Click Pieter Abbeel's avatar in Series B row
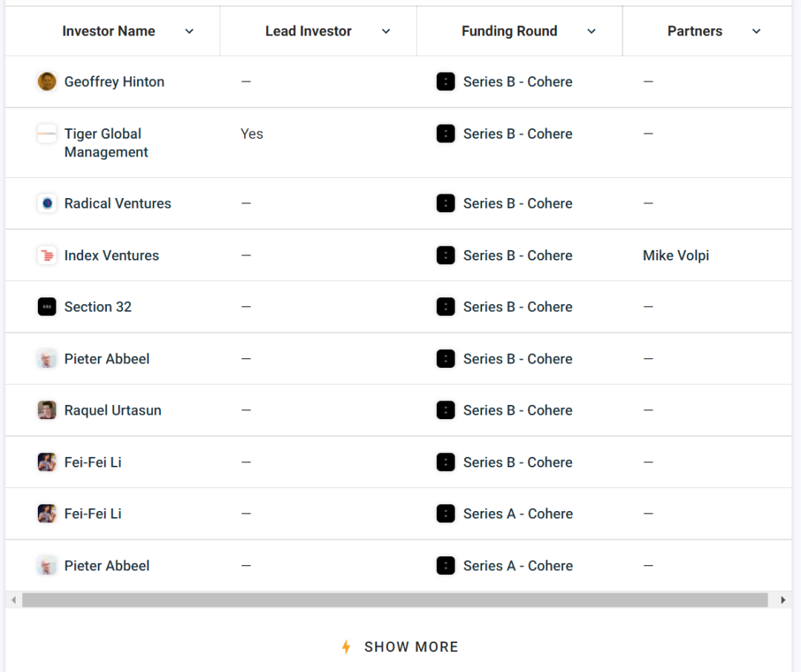Viewport: 801px width, 672px height. (x=47, y=359)
